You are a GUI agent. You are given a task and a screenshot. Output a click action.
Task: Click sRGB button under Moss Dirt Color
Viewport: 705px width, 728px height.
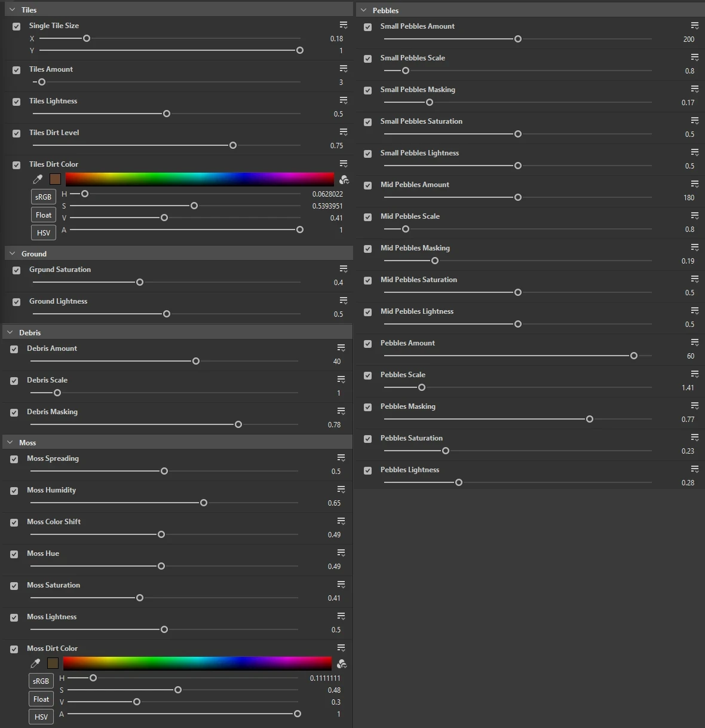[41, 681]
